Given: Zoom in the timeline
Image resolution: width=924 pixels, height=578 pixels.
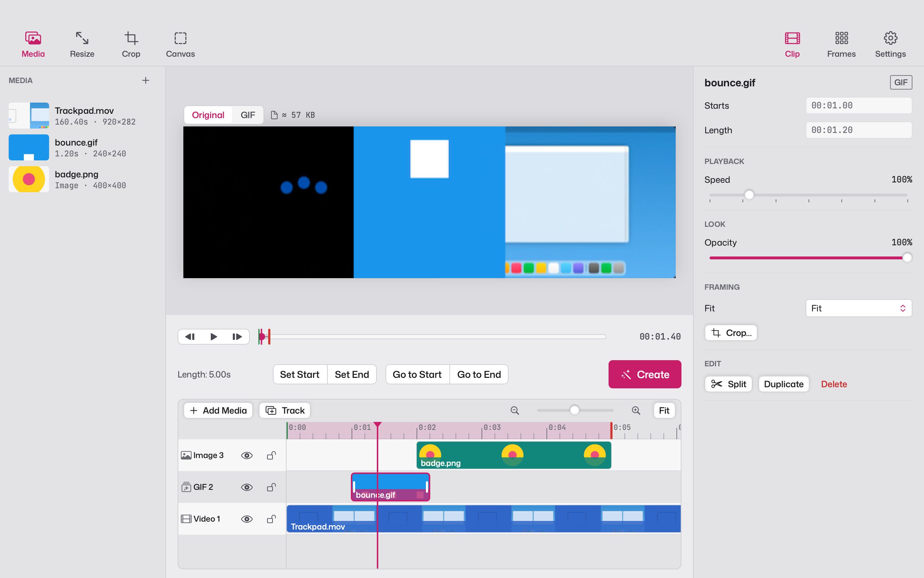Looking at the screenshot, I should tap(636, 410).
